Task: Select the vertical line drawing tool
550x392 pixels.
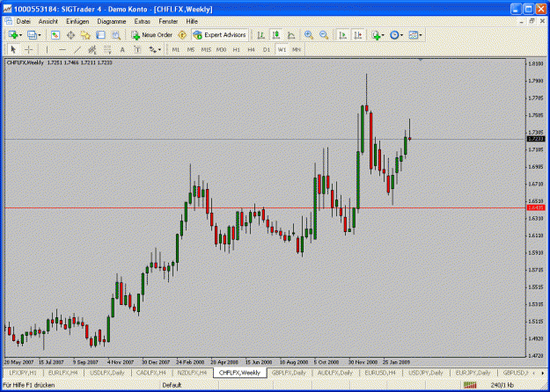Action: (47, 50)
